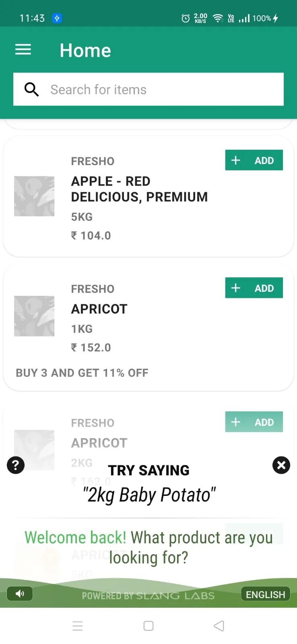Tap the Android home square button

pos(148,626)
